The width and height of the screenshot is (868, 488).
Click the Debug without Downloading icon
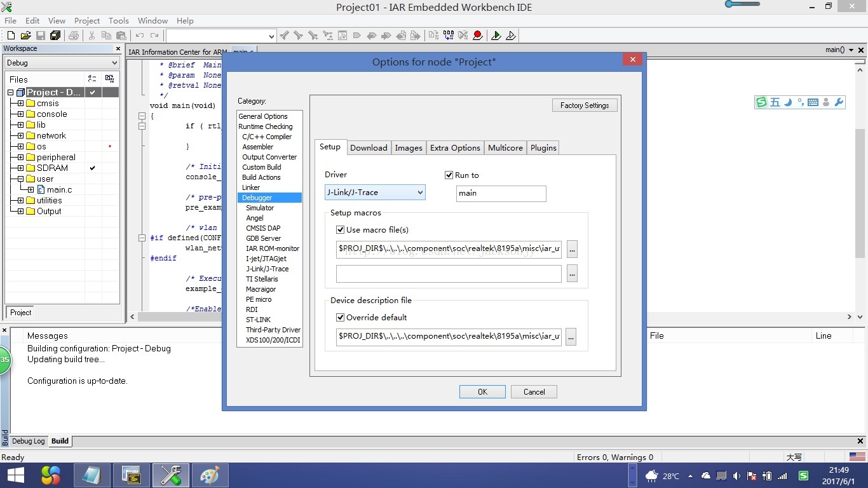(511, 36)
